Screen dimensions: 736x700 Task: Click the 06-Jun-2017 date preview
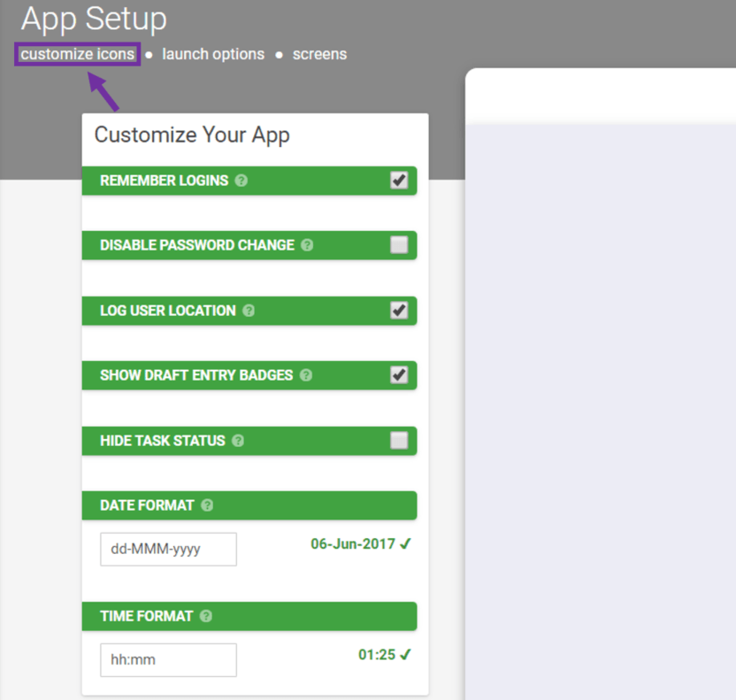[x=354, y=544]
